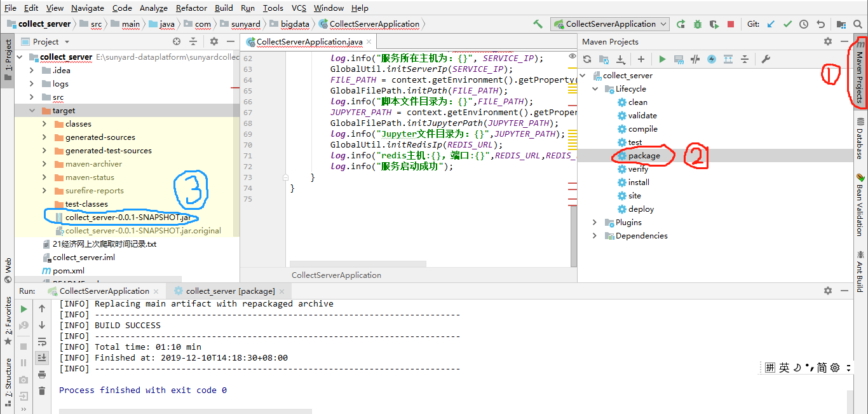Stop the running application with red square

pos(731,24)
